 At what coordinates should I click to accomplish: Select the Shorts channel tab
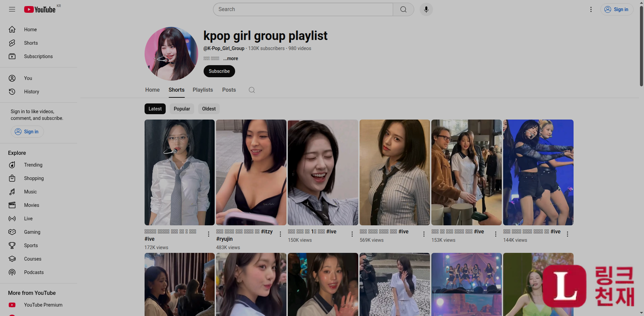point(176,90)
